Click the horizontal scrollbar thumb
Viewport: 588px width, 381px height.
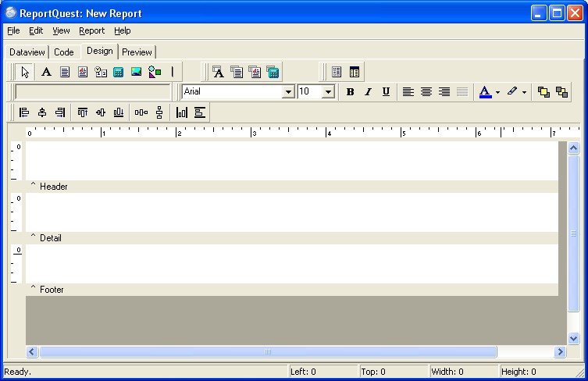pos(268,352)
